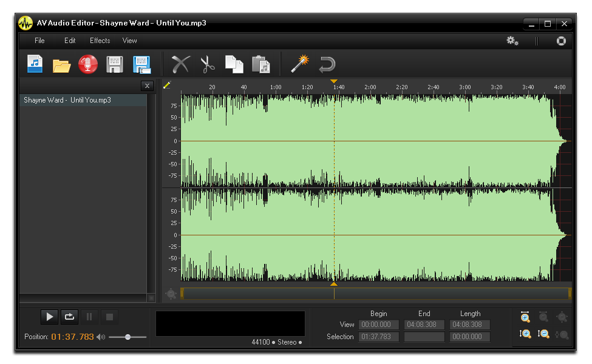This screenshot has height=364, width=592.
Task: Undo the last action with arrow icon
Action: click(327, 64)
